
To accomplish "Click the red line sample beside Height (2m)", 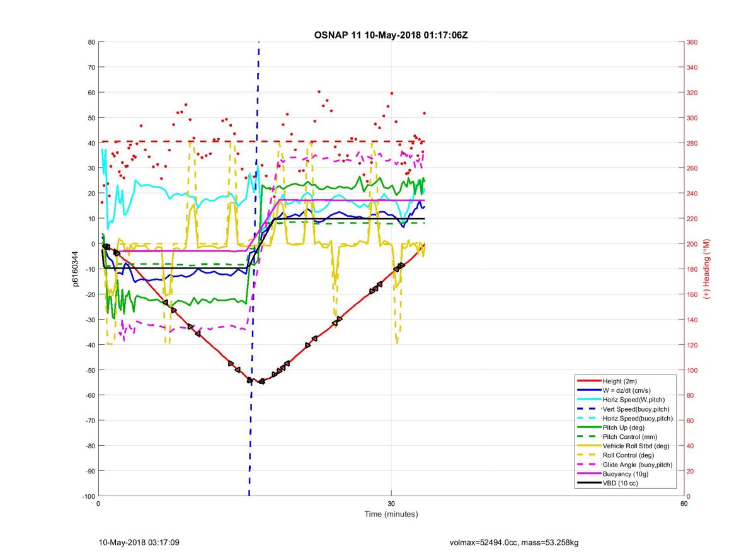I will [x=589, y=381].
